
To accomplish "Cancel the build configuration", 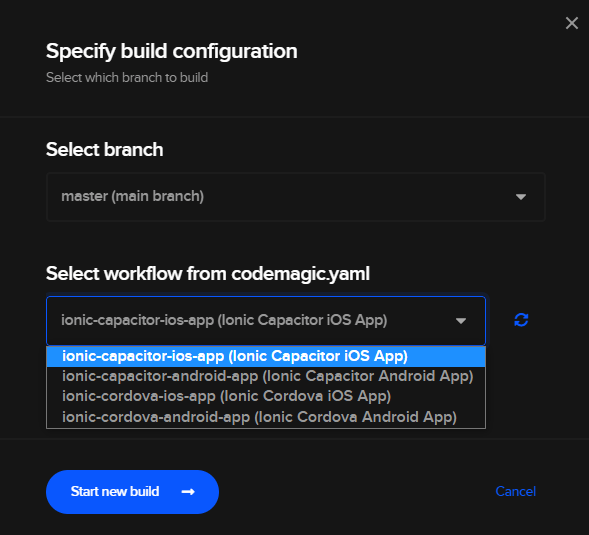I will (515, 491).
